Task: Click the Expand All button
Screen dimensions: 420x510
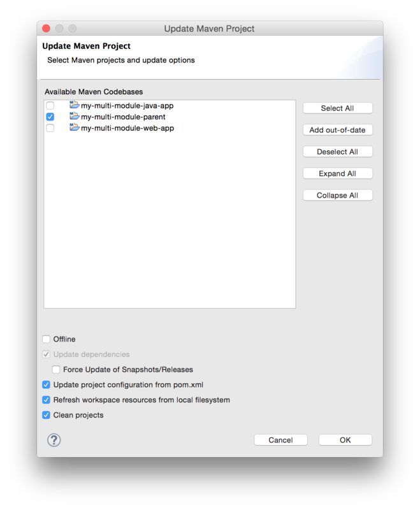Action: pyautogui.click(x=337, y=173)
